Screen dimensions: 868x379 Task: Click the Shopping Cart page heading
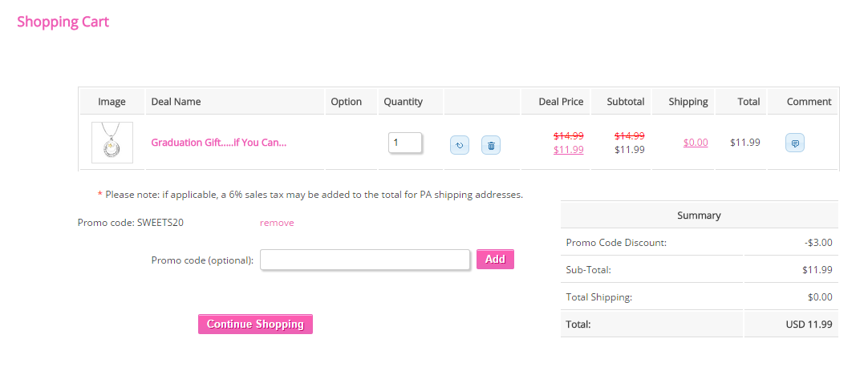(63, 22)
